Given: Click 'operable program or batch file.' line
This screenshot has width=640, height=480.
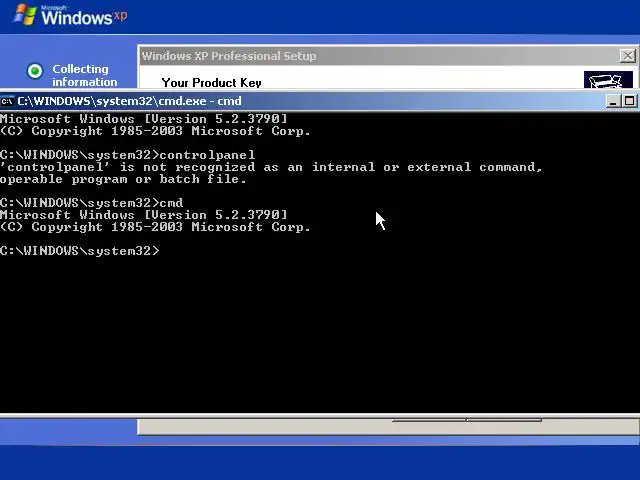Looking at the screenshot, I should coord(123,179).
